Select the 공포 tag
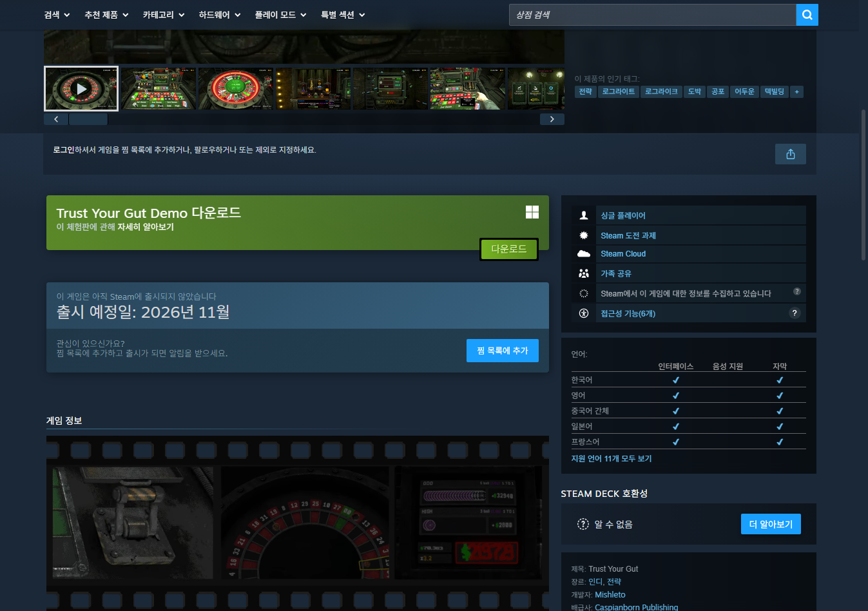 click(x=718, y=92)
